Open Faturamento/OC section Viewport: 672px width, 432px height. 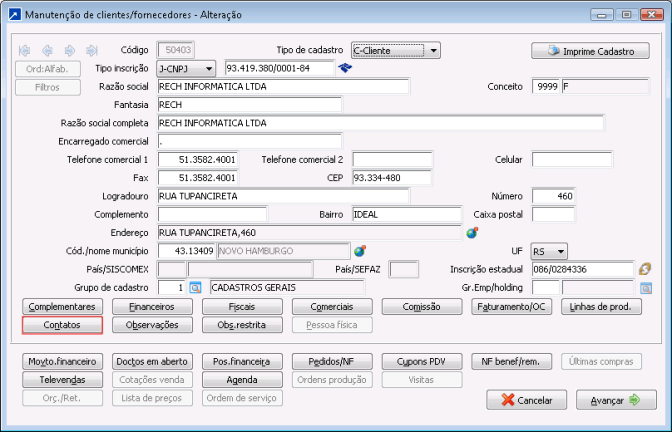click(x=512, y=307)
